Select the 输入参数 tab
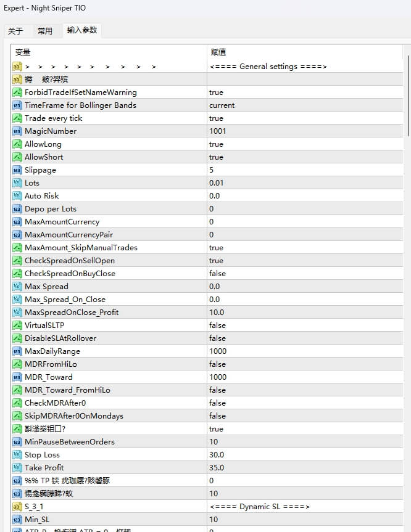 pyautogui.click(x=82, y=30)
